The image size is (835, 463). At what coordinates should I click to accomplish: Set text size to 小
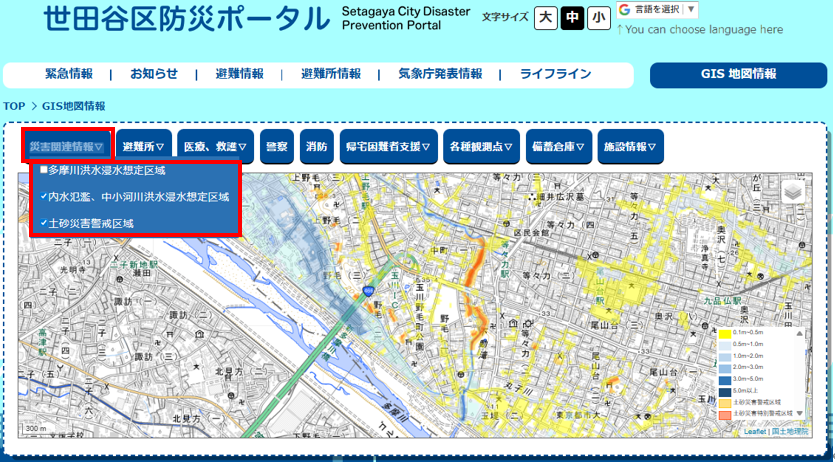(x=599, y=18)
